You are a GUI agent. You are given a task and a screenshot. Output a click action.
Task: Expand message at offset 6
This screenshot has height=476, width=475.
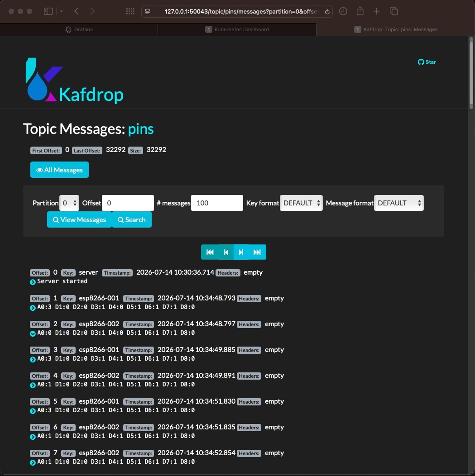point(33,437)
